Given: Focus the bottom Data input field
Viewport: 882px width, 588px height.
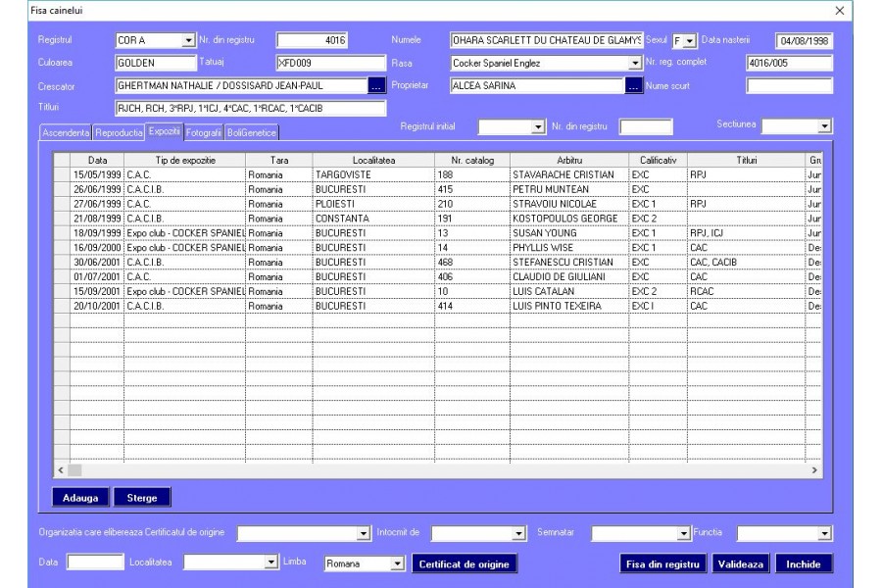Looking at the screenshot, I should [x=95, y=563].
